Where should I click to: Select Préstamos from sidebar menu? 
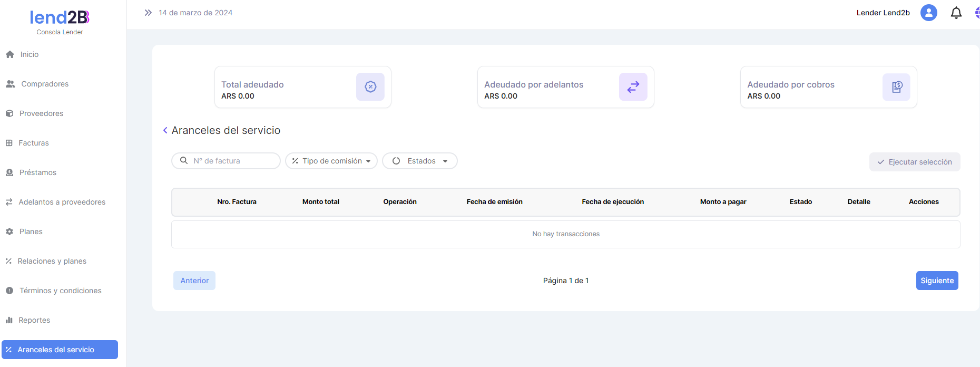37,172
